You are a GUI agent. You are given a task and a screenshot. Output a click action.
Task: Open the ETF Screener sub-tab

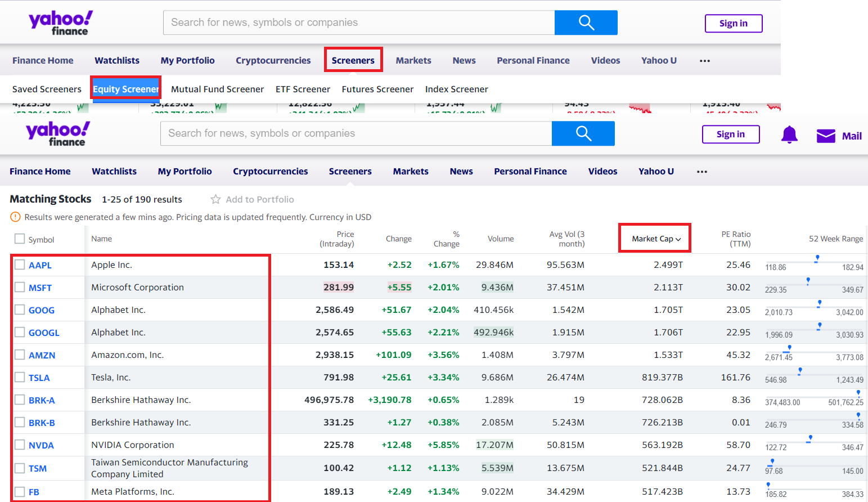[x=303, y=89]
